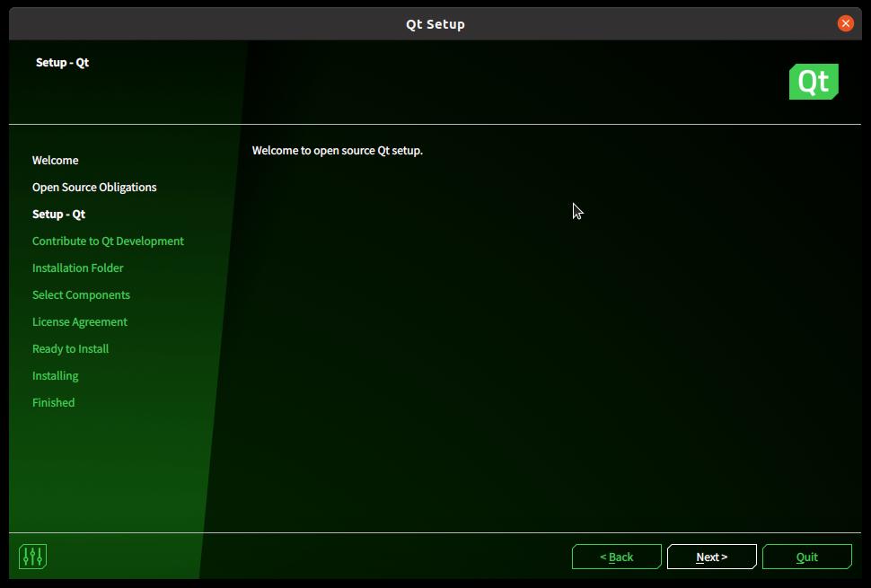This screenshot has height=588, width=871.
Task: Select the Open Source Obligations step
Action: [x=94, y=188]
